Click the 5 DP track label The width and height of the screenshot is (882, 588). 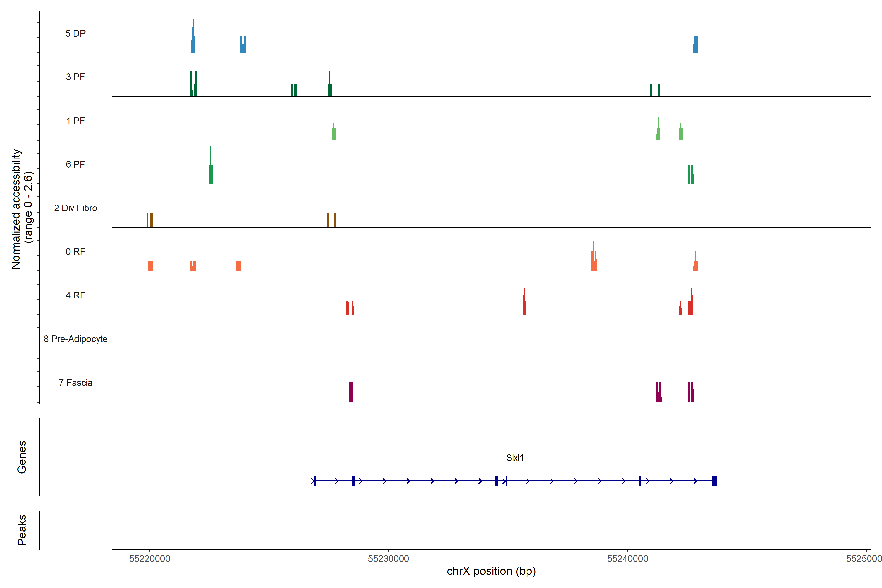75,33
